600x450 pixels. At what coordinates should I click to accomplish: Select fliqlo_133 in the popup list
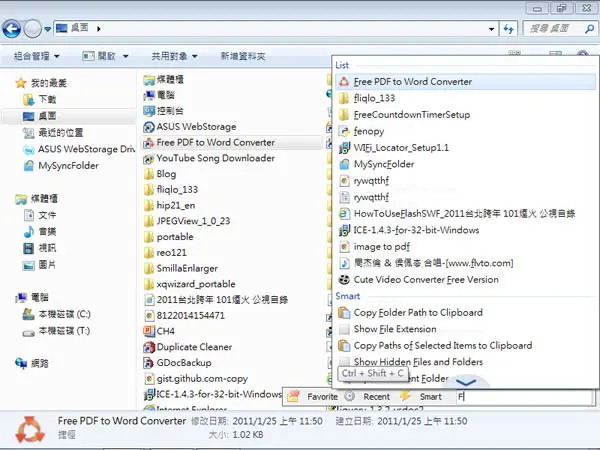(465, 98)
